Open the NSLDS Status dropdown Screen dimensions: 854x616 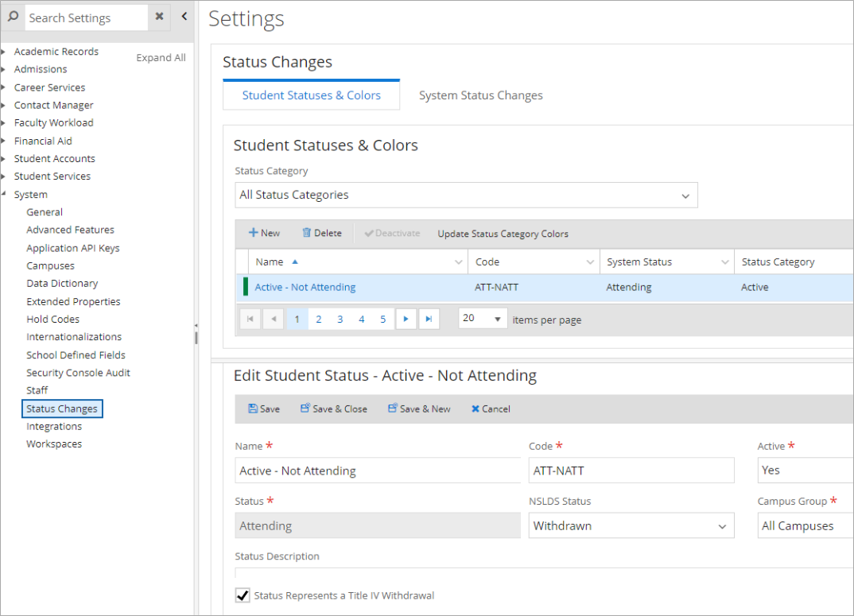(631, 525)
